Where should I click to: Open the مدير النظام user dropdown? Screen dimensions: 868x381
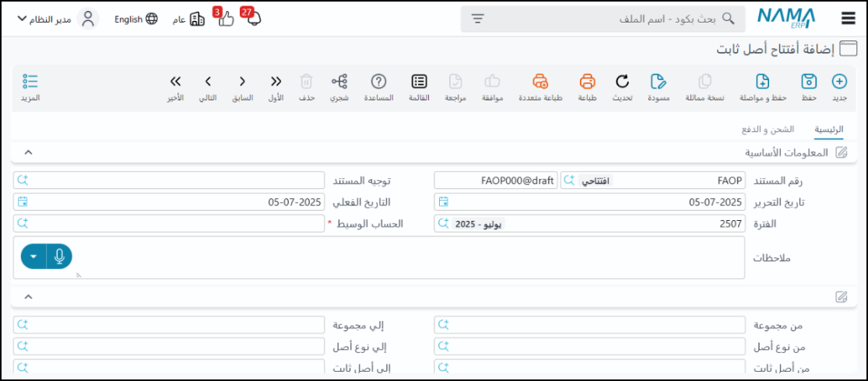(x=56, y=19)
